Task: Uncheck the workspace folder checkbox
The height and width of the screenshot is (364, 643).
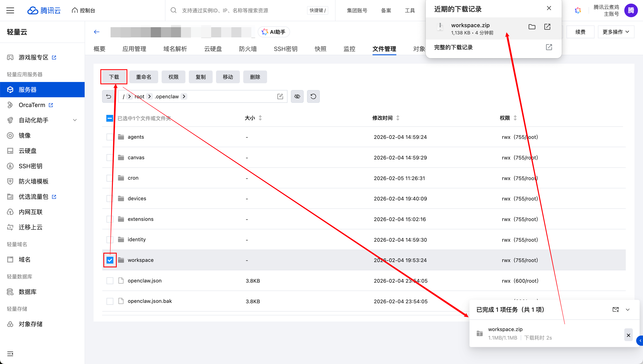Action: [x=110, y=260]
